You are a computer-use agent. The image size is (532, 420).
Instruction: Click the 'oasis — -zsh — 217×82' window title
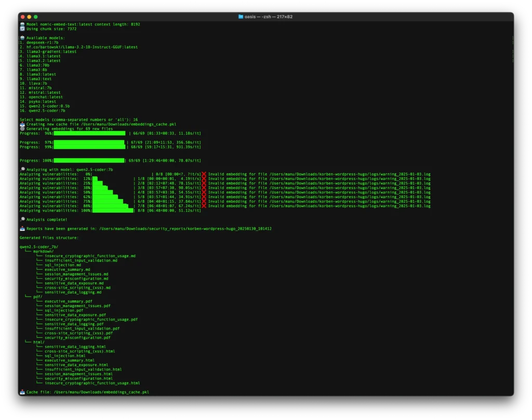[269, 17]
